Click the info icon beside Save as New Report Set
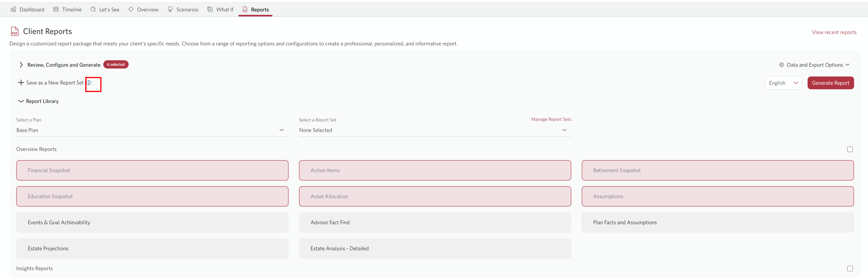868x277 pixels. 89,83
